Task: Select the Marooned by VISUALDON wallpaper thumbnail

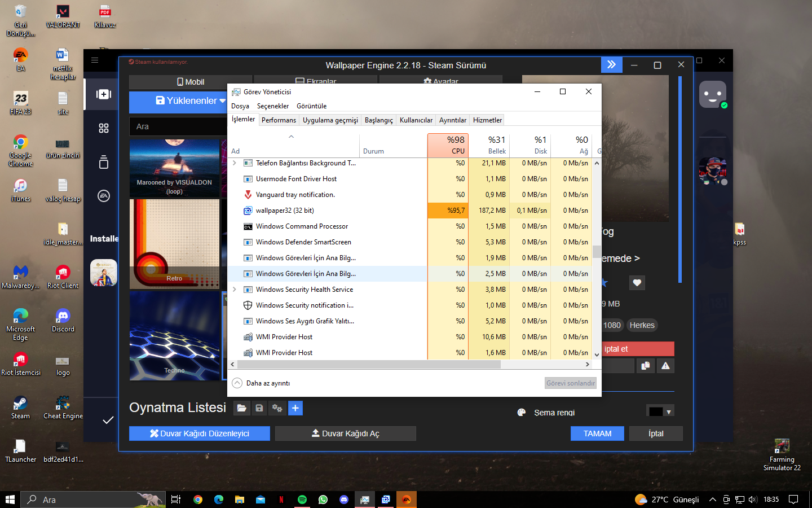Action: coord(175,168)
